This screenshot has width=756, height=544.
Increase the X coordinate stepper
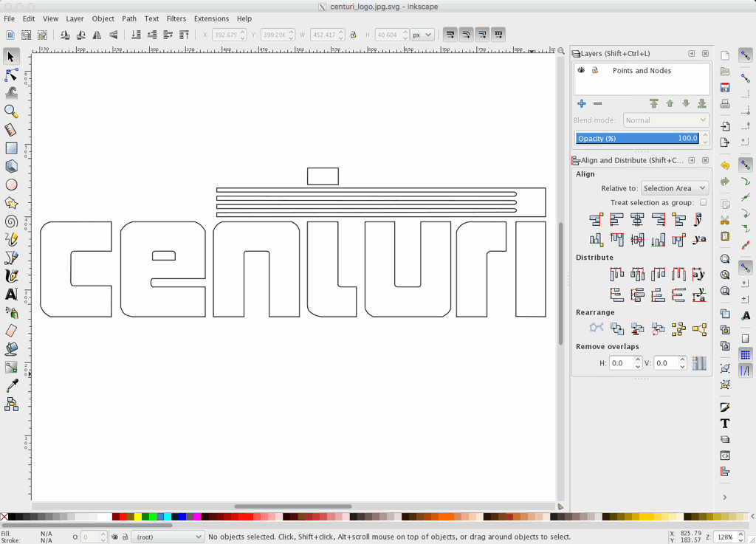(x=242, y=32)
